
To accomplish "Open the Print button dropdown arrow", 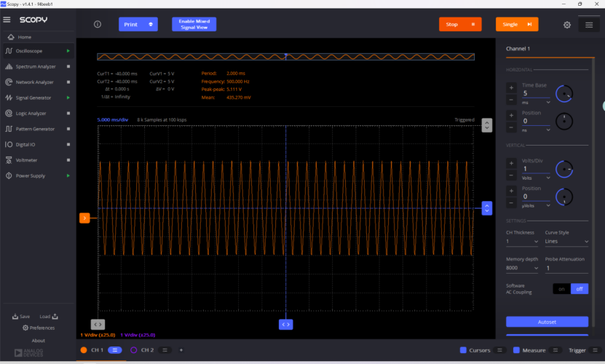I will (x=151, y=24).
